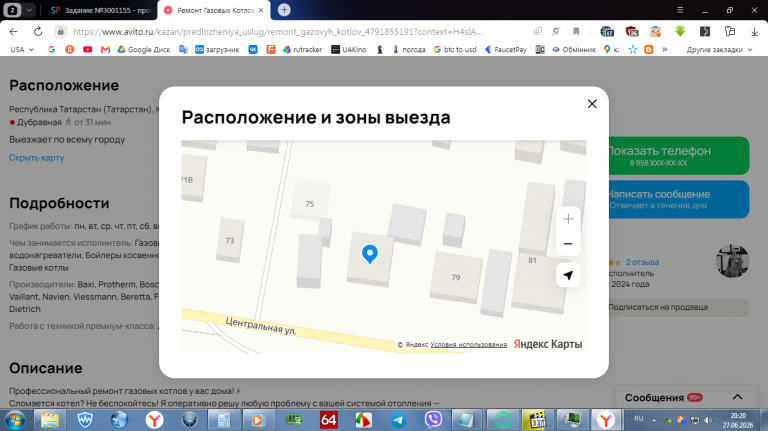768x431 pixels.
Task: Open FaucetPay bookmark
Action: point(506,49)
